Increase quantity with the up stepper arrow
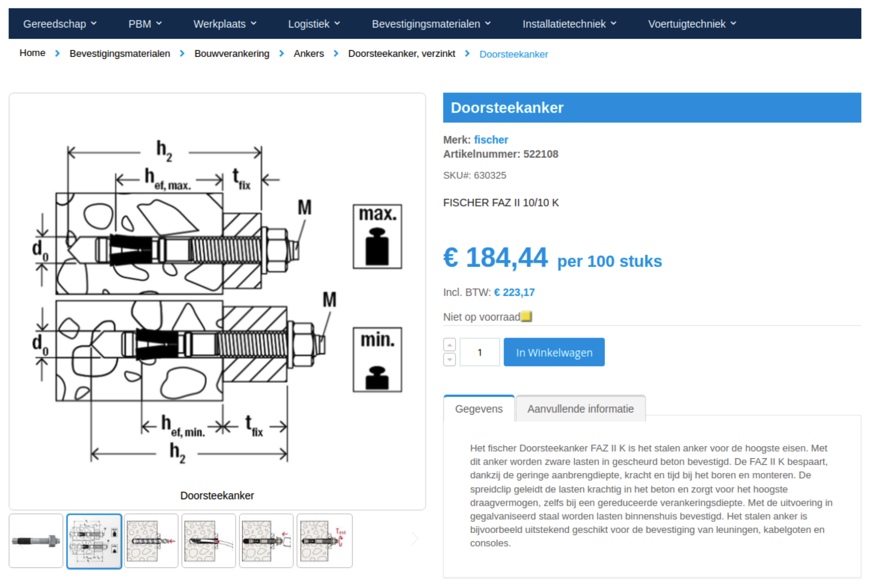 449,345
